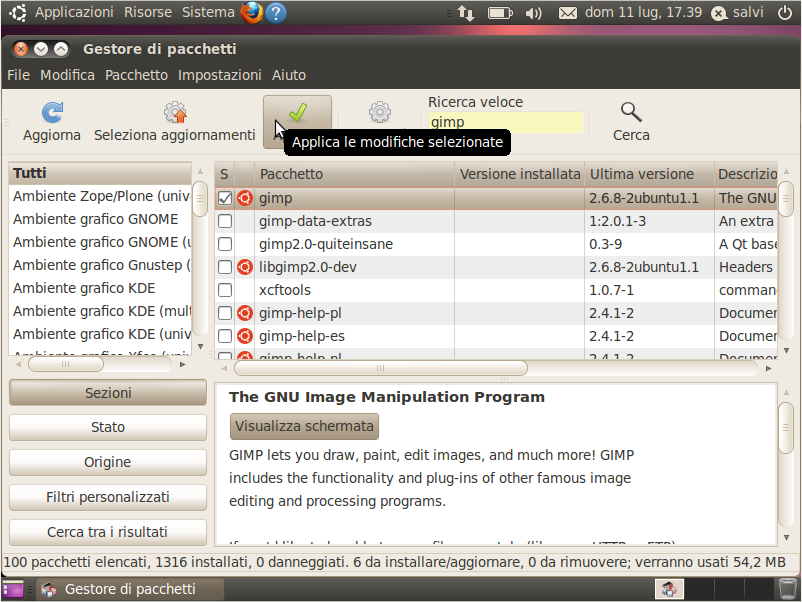Screen dimensions: 802x602
Task: Sort by the Ultima versione column header
Action: [x=650, y=174]
